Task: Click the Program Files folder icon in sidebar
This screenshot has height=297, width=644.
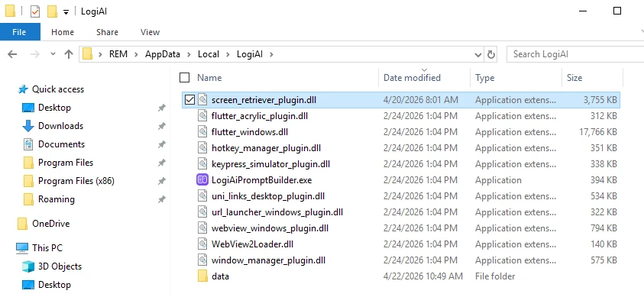Action: coord(28,163)
